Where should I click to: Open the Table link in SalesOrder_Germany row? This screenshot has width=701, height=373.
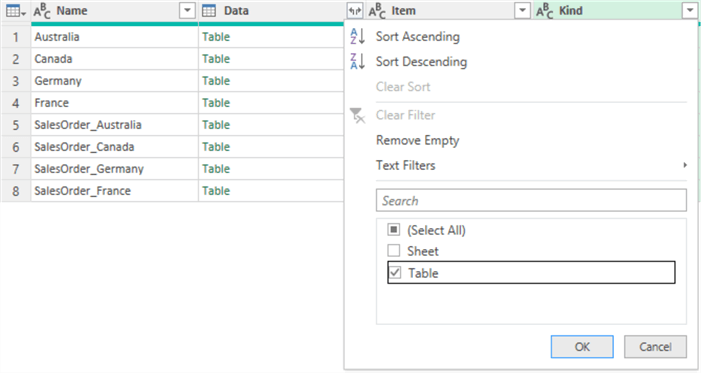(x=216, y=169)
